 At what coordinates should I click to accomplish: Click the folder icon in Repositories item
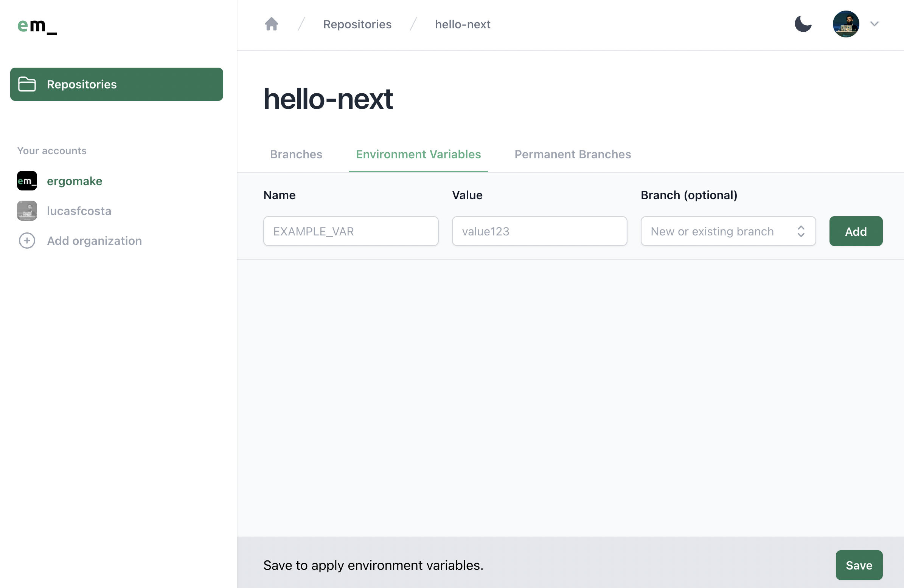(x=27, y=84)
